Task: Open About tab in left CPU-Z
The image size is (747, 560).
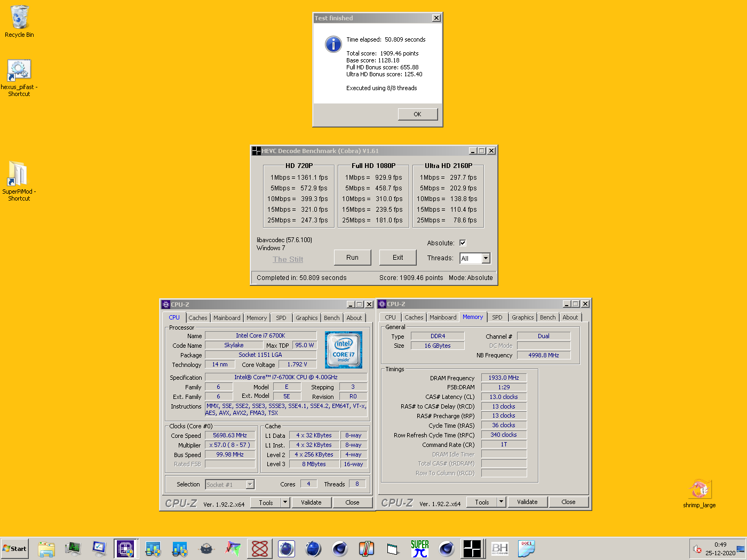Action: coord(354,318)
